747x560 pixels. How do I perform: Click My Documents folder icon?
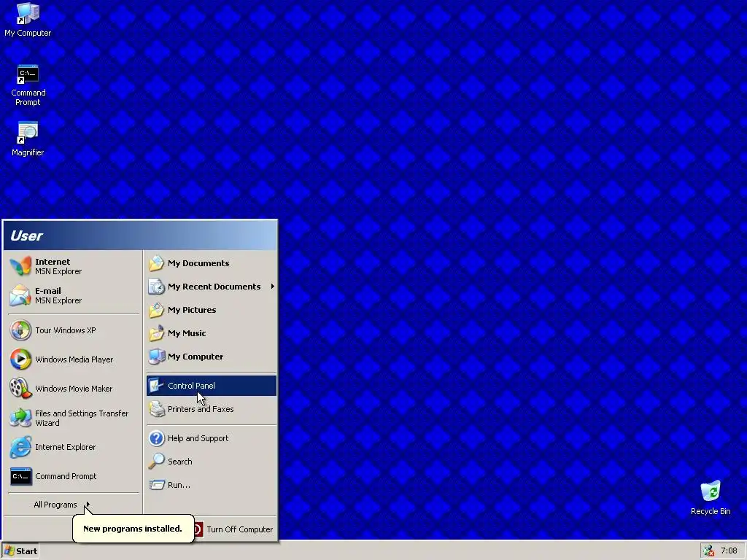point(156,263)
